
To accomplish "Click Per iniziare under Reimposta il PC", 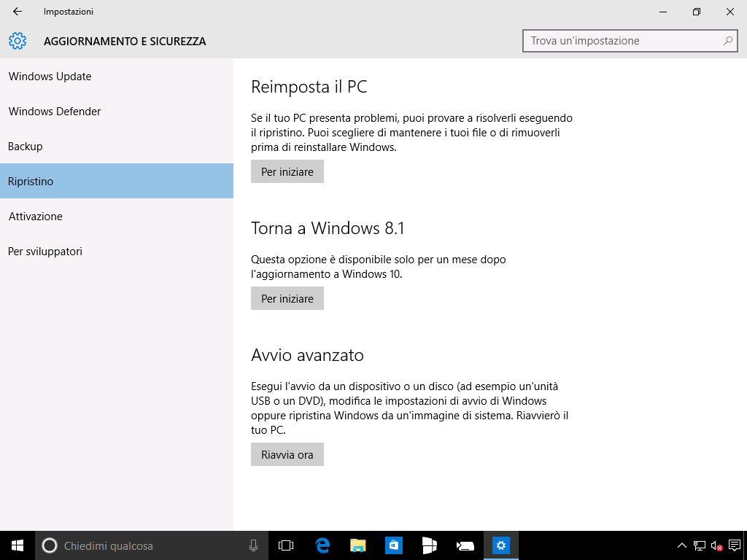I will click(287, 171).
